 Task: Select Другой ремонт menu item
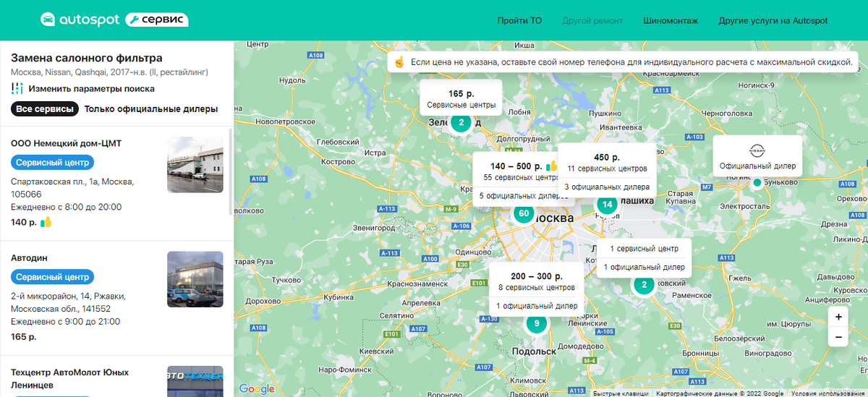pyautogui.click(x=592, y=21)
